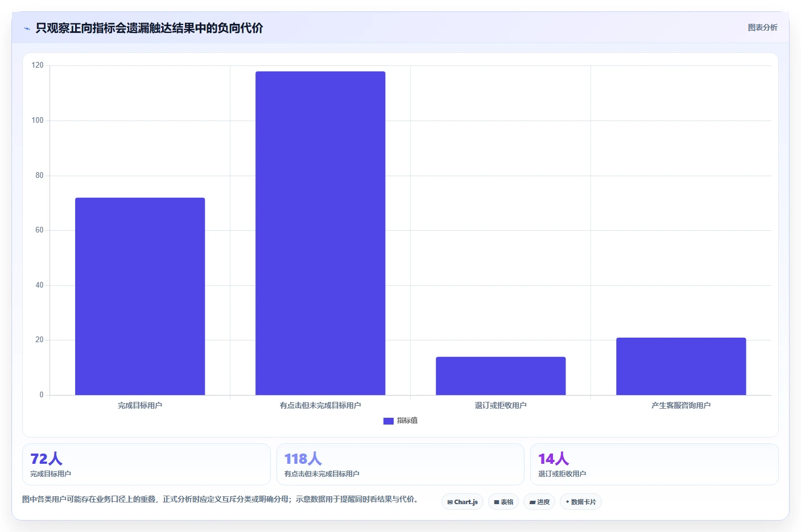Click the 40 y-axis tick label
The height and width of the screenshot is (532, 801).
click(39, 285)
